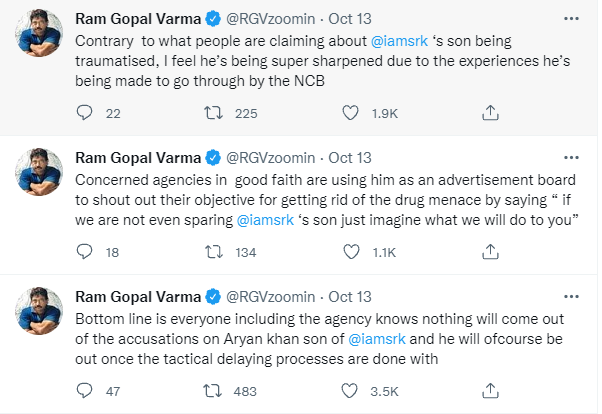
Task: Reply to the tweet with 47 replies
Action: pyautogui.click(x=86, y=391)
